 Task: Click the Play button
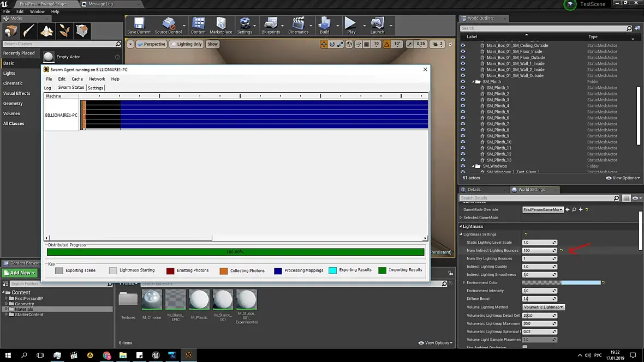[351, 26]
